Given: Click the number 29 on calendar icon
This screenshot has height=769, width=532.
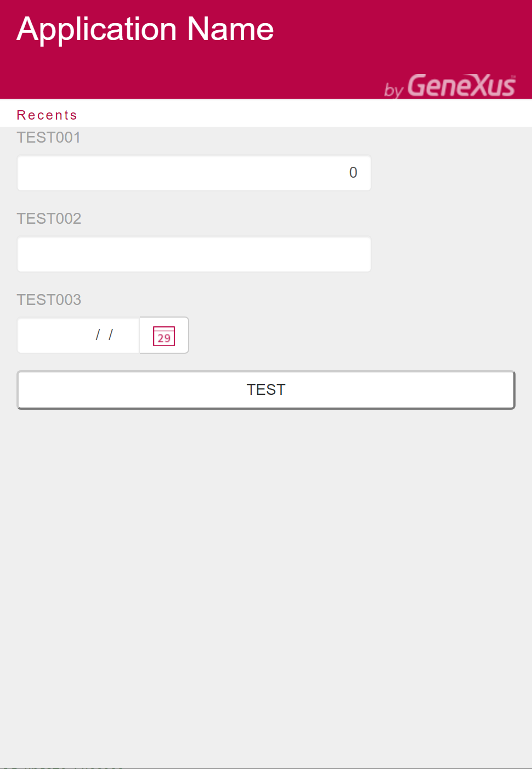Looking at the screenshot, I should 164,338.
